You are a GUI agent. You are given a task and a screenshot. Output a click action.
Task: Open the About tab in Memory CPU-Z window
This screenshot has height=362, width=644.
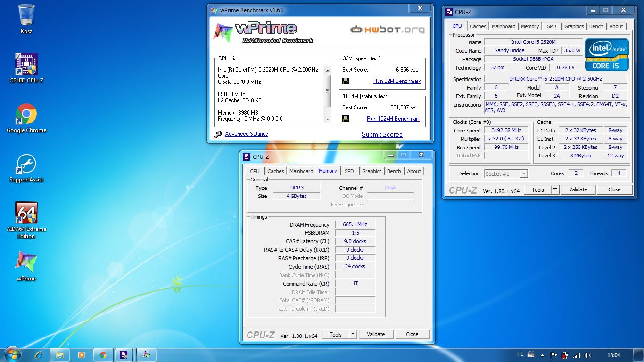click(414, 171)
